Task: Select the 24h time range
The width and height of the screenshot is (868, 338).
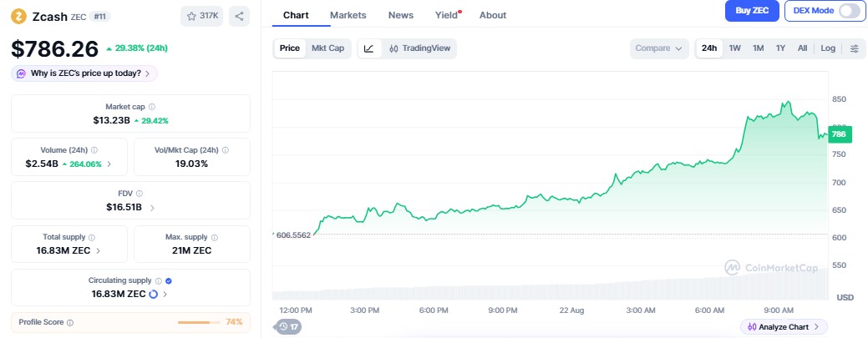Action: pos(709,48)
